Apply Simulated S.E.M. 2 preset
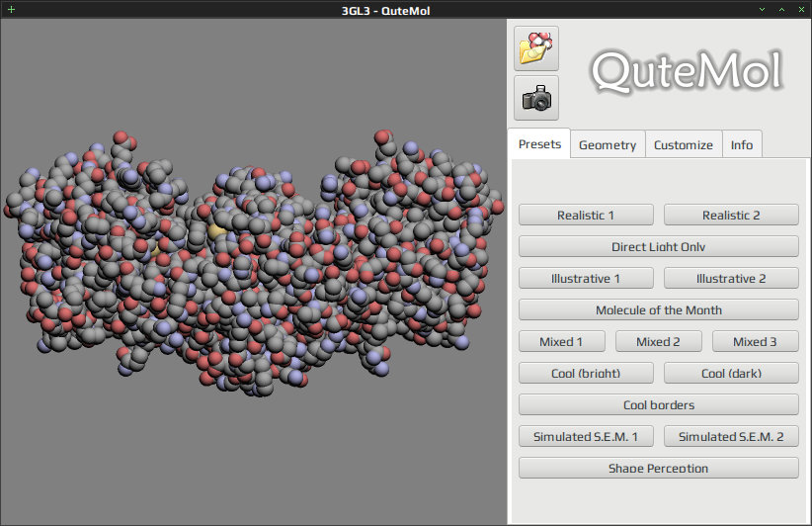812x526 pixels. tap(731, 436)
